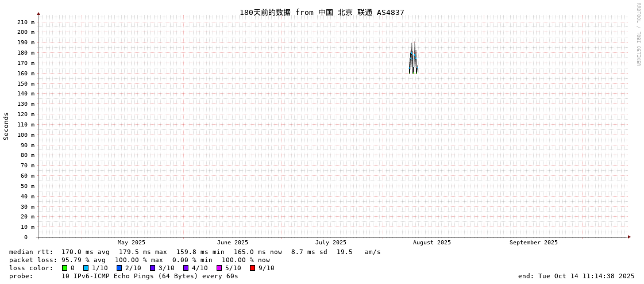Image resolution: width=644 pixels, height=284 pixels.
Task: Click the July 2025 axis label
Action: 331,243
